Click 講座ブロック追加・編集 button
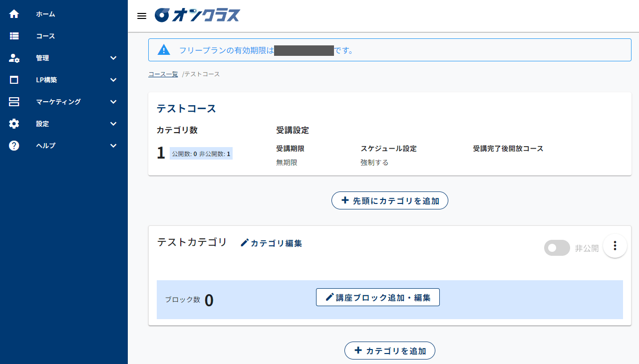 pyautogui.click(x=377, y=297)
